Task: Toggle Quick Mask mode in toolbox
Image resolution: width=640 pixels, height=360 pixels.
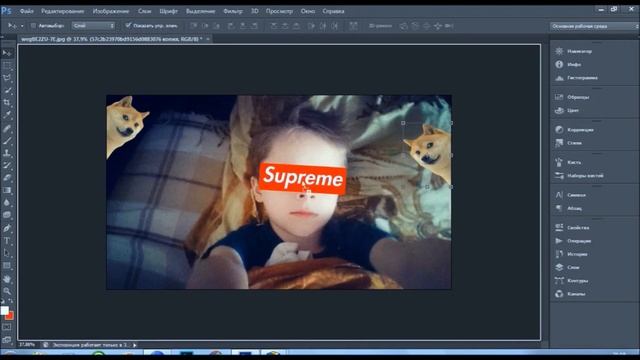Action: (7, 327)
